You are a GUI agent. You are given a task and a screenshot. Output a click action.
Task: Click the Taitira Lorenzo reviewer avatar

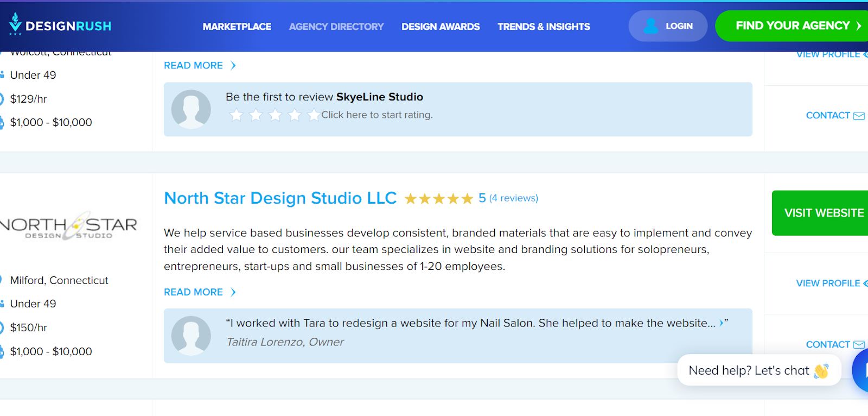191,336
